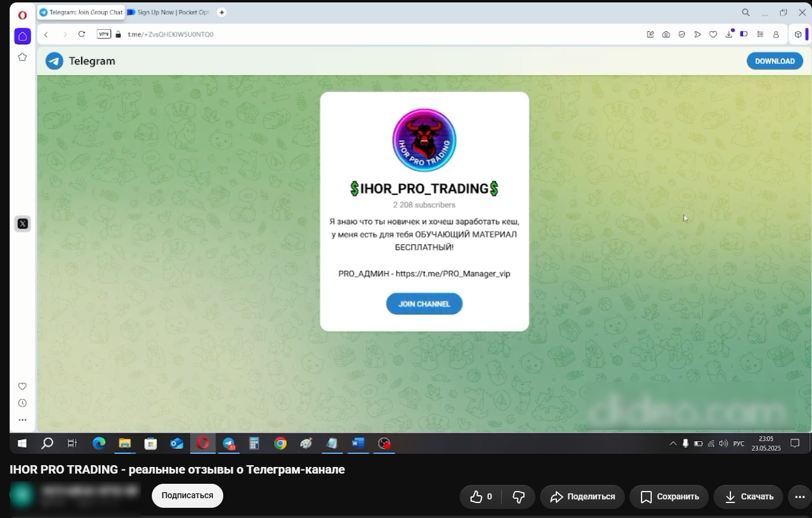Expand hidden system tray icons chevron
Viewport: 812px width, 518px height.
673,444
